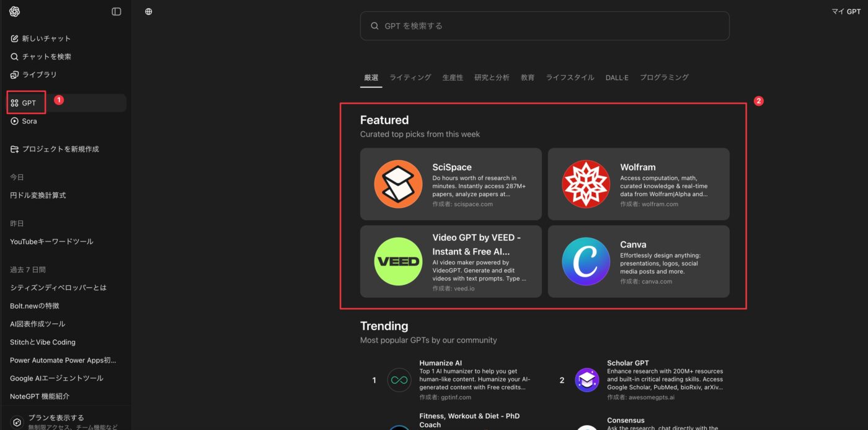Select the 生産性 category tab
This screenshot has height=430, width=868.
tap(453, 78)
